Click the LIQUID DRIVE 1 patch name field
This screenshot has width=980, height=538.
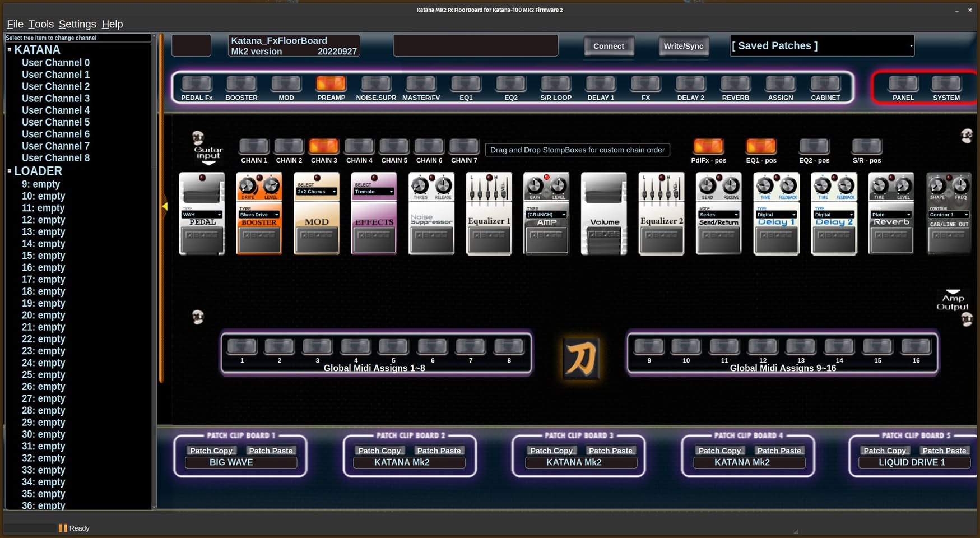coord(914,462)
